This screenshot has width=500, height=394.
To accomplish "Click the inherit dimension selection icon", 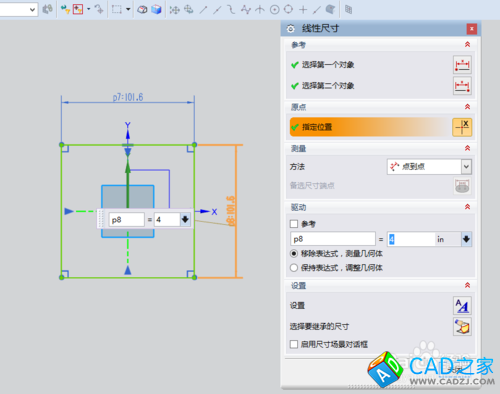I will [462, 326].
